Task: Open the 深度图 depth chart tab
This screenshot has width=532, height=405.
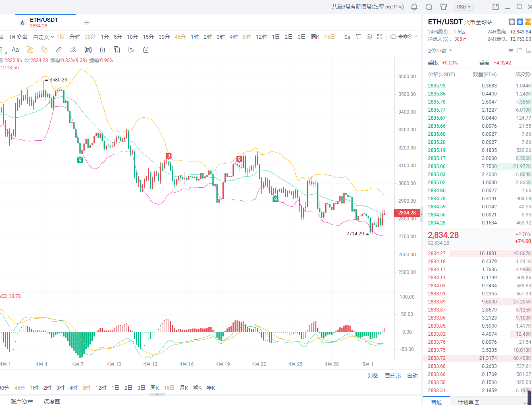Action: pyautogui.click(x=52, y=401)
